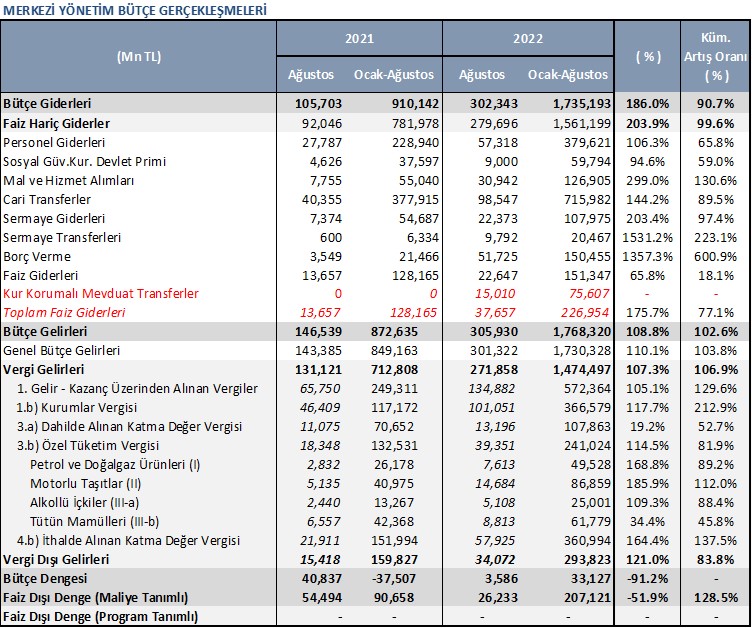Select the 'Personel Giderleri' row label
The image size is (752, 628).
[x=54, y=143]
